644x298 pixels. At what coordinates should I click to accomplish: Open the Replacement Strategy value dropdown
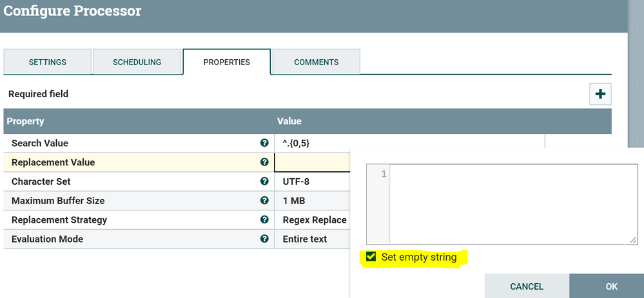315,220
